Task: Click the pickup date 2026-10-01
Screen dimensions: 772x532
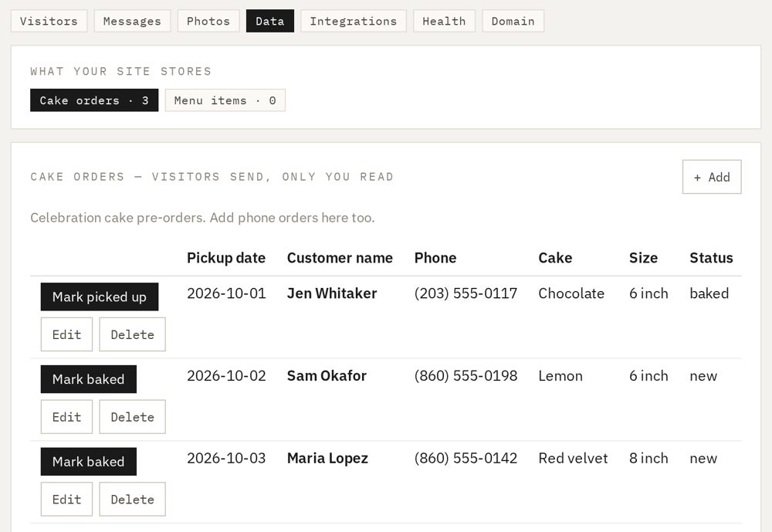Action: pos(226,293)
